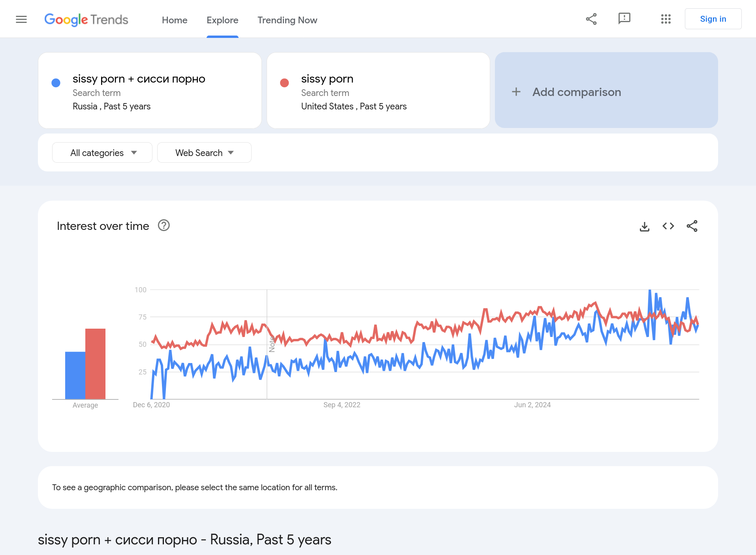This screenshot has width=756, height=555.
Task: Click the Google Trends logo
Action: click(x=86, y=20)
